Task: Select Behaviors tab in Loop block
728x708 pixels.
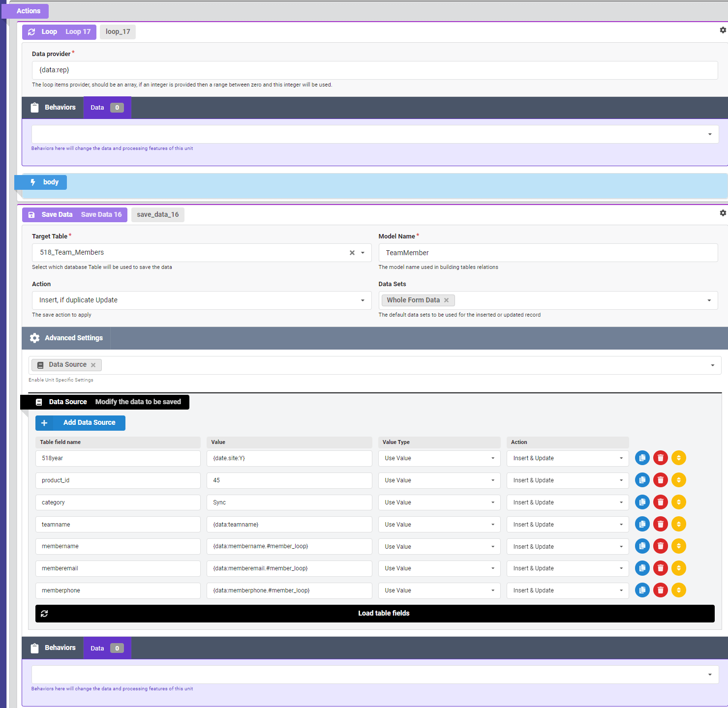Action: [53, 108]
